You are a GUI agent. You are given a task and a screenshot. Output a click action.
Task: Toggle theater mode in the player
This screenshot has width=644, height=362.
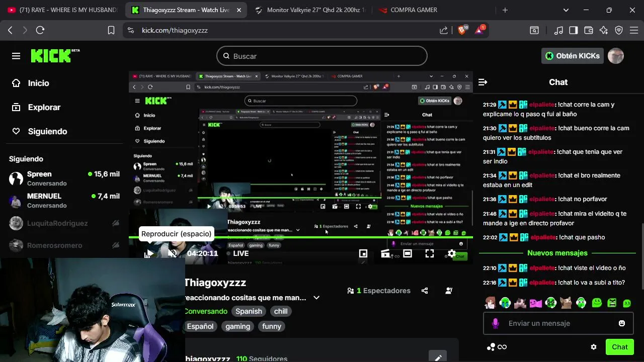(x=408, y=253)
